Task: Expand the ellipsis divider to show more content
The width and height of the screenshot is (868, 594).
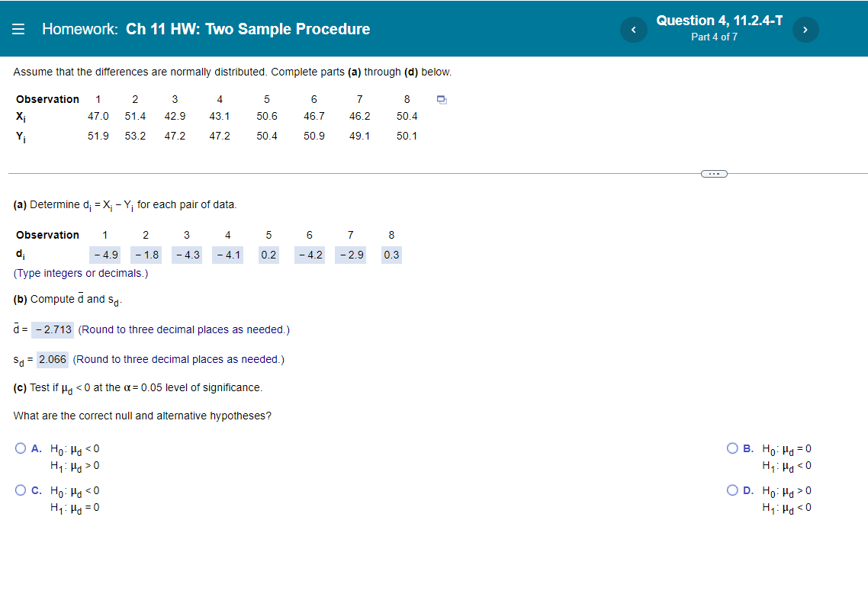Action: pyautogui.click(x=714, y=173)
